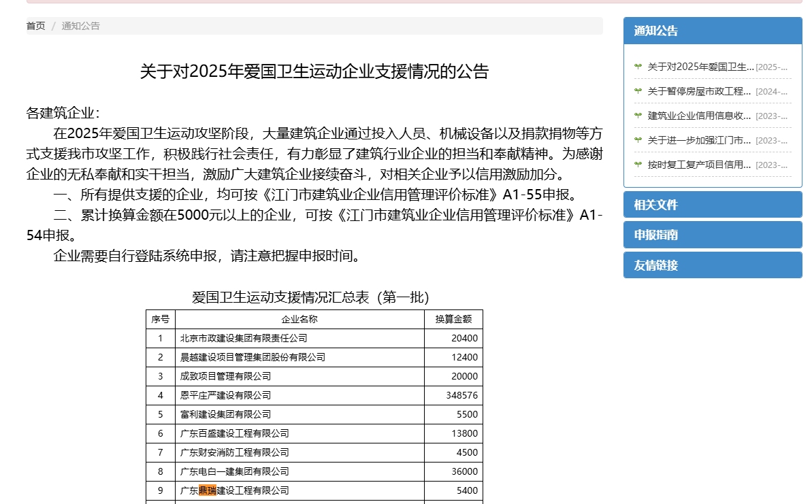Viewport: 812px width, 504px height.
Task: Click the 换算金额 column header
Action: (453, 319)
